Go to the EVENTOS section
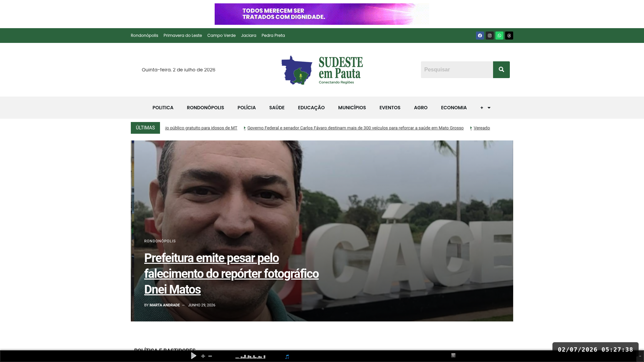 coord(390,108)
